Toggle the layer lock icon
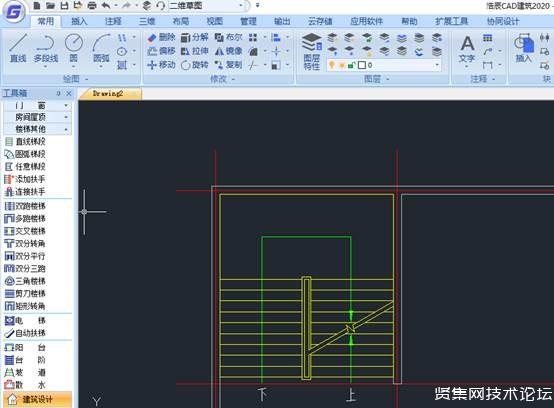This screenshot has width=554, height=408. (x=351, y=65)
